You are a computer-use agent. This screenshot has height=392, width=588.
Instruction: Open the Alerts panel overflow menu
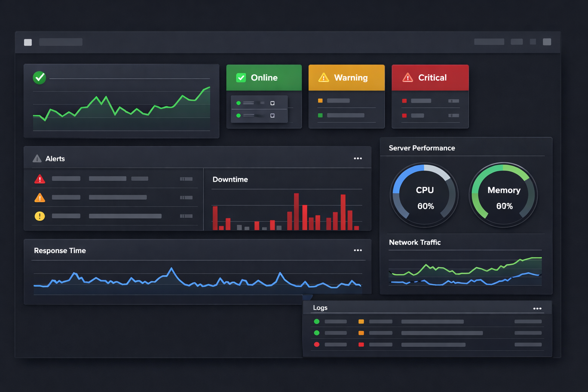(358, 158)
